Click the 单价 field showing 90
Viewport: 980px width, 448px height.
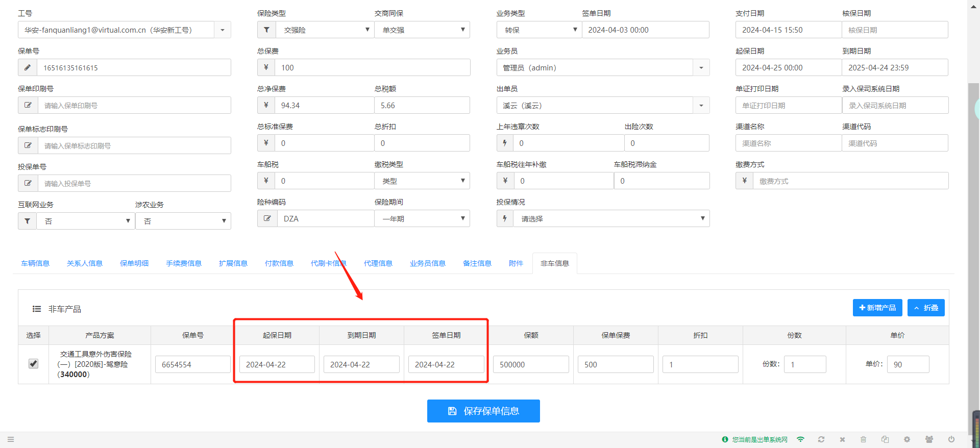tap(908, 364)
